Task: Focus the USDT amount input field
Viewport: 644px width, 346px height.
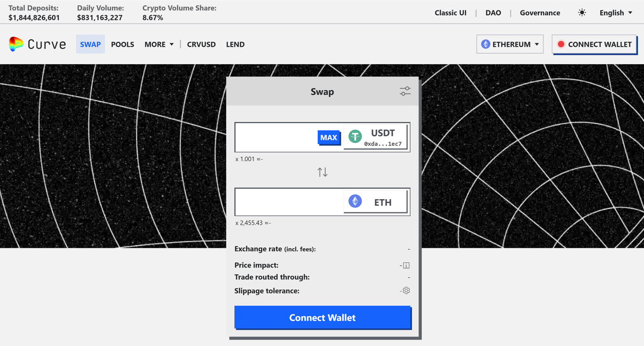Action: pos(277,137)
